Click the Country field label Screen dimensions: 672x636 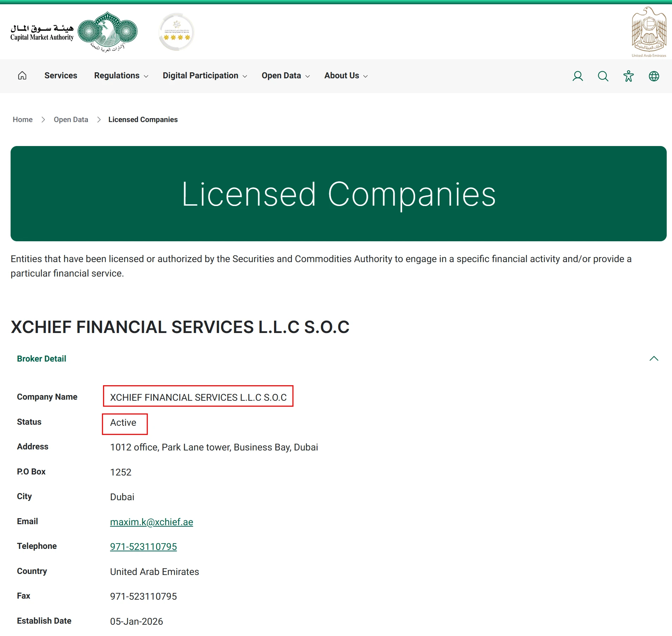[32, 571]
